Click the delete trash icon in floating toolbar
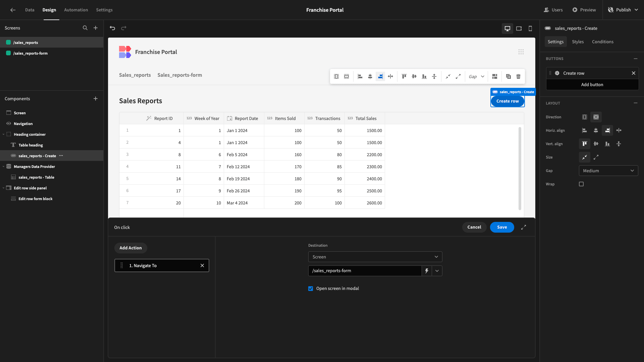The height and width of the screenshot is (362, 644). [519, 76]
